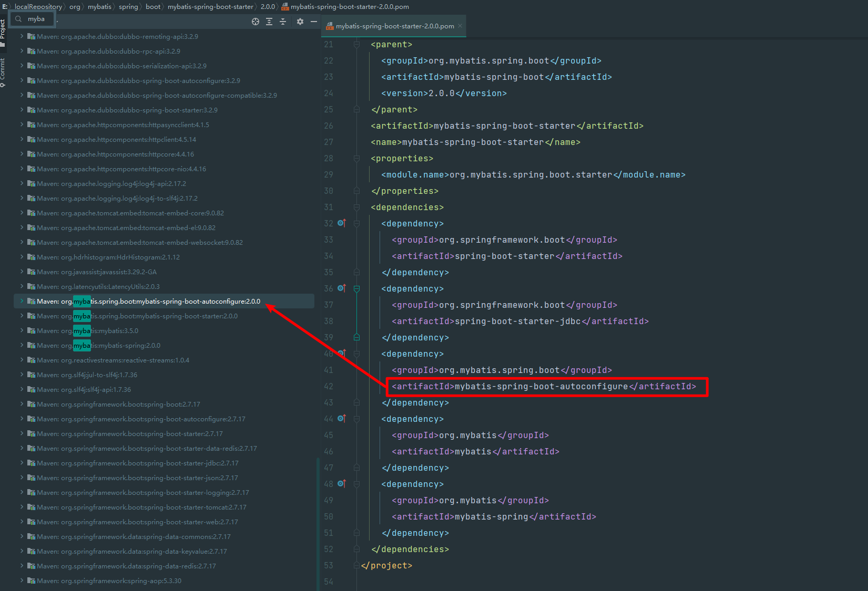Click the gutter dependency icon on line 32
The image size is (868, 591).
pyautogui.click(x=342, y=223)
